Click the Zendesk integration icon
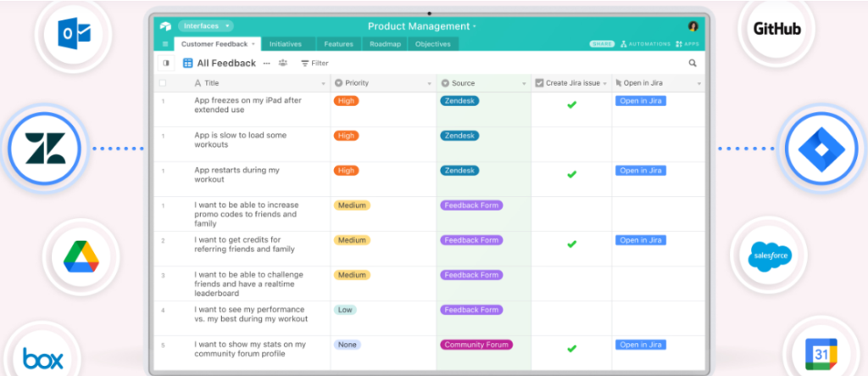The width and height of the screenshot is (868, 376). click(x=45, y=148)
